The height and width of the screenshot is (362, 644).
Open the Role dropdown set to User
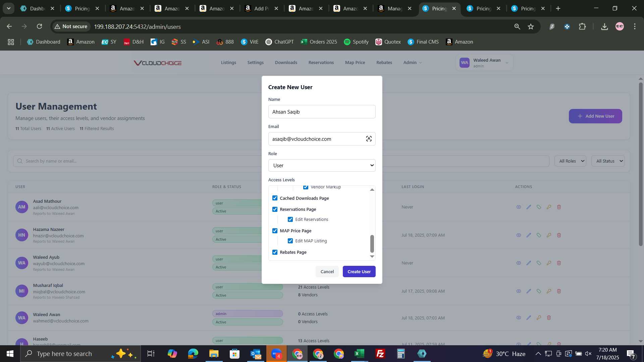tap(322, 165)
